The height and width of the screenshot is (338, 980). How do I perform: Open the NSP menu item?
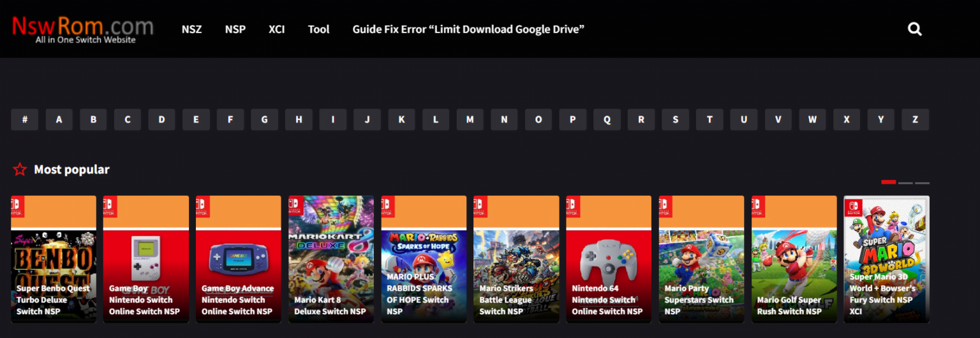(235, 29)
